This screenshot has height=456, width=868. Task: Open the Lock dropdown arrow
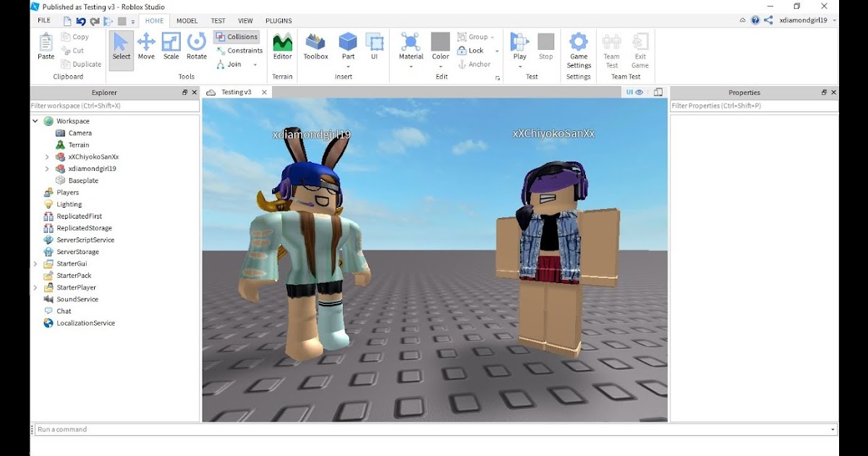[x=497, y=51]
